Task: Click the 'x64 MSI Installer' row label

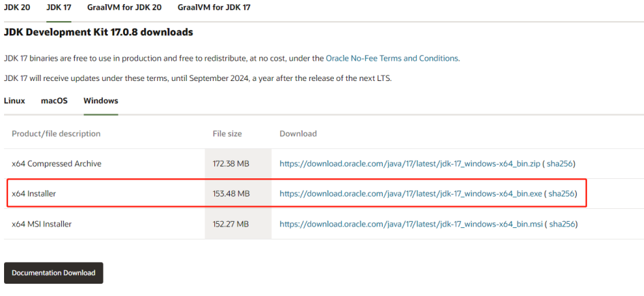Action: (42, 224)
